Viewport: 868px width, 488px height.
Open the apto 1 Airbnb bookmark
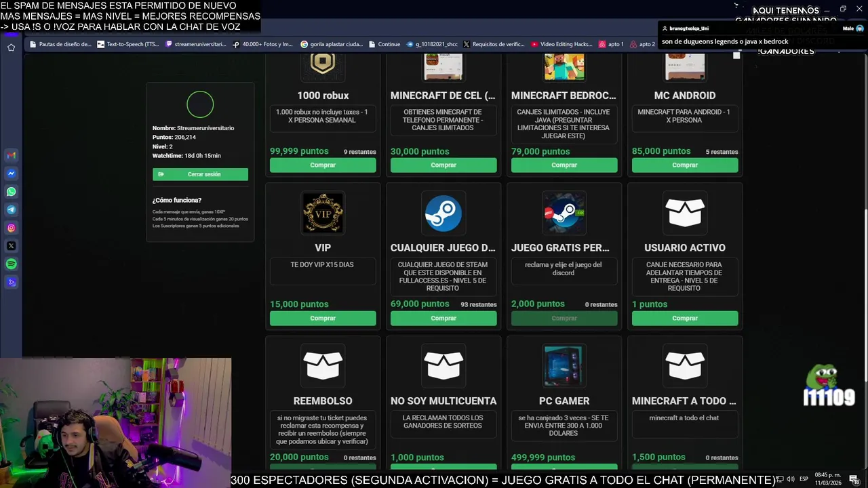point(612,44)
